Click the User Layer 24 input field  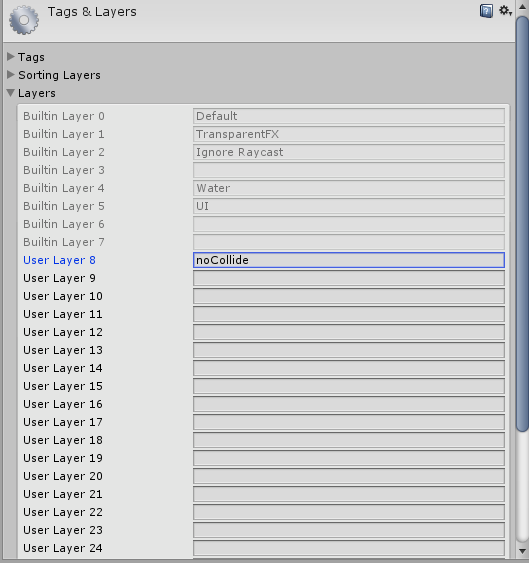pyautogui.click(x=349, y=548)
